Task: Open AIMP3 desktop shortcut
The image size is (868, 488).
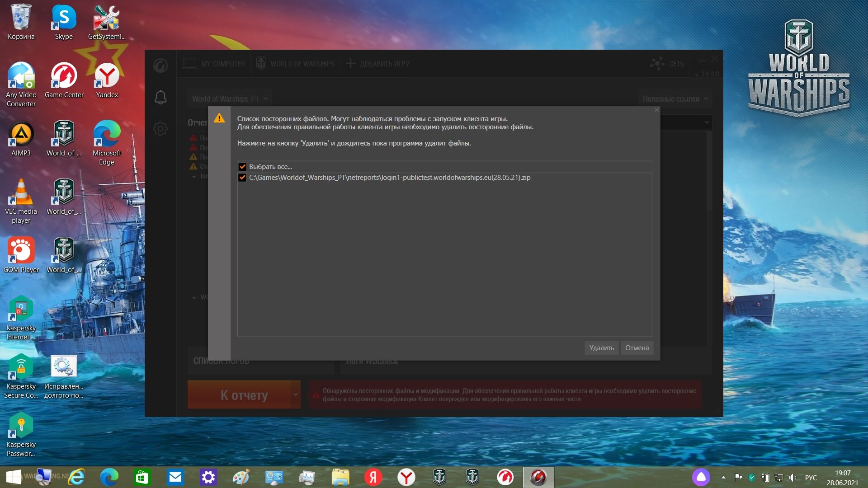Action: tap(21, 138)
